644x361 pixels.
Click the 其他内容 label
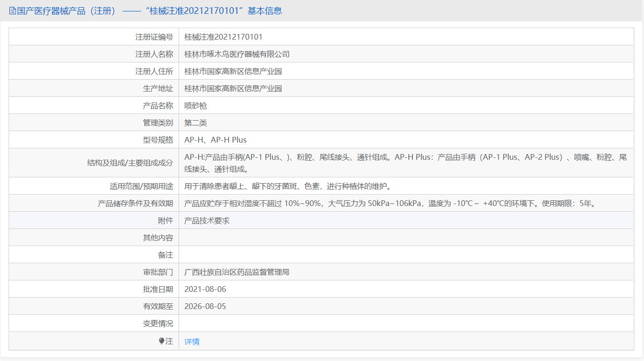pos(158,237)
